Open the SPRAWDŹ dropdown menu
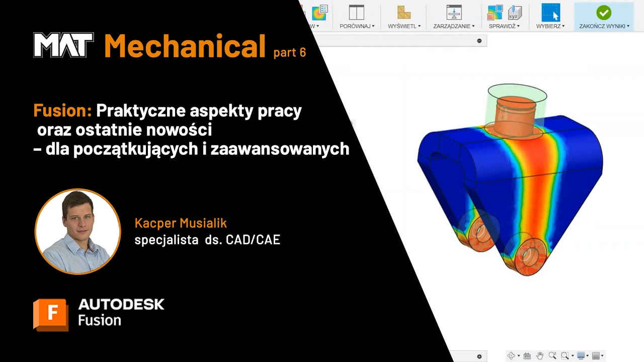The image size is (644, 362). click(x=504, y=26)
